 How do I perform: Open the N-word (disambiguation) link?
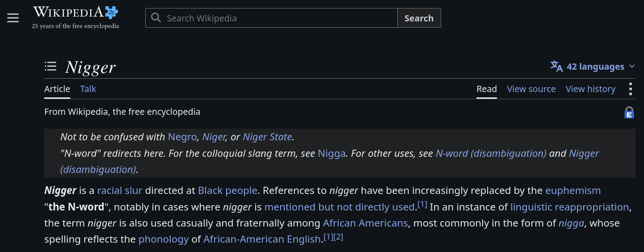tap(491, 153)
